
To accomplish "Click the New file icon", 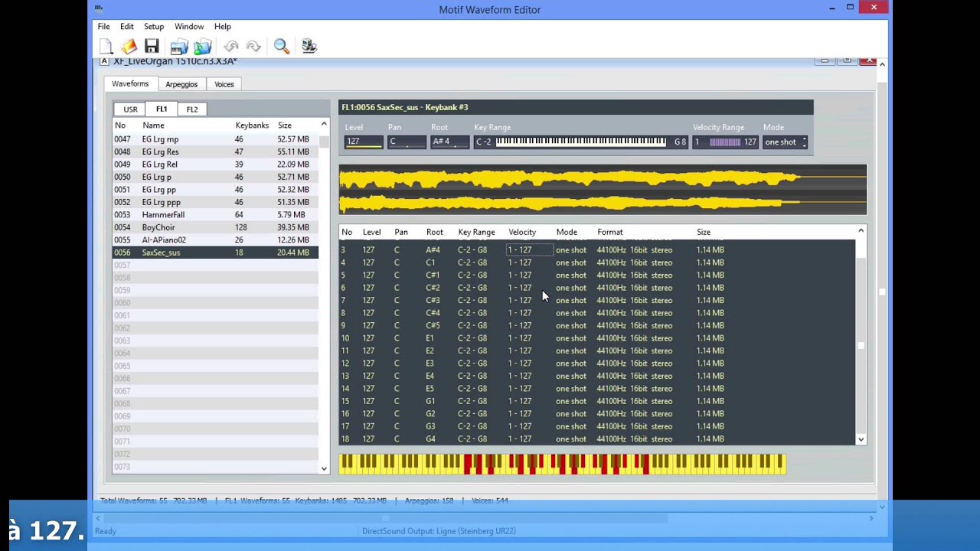I will pos(106,47).
